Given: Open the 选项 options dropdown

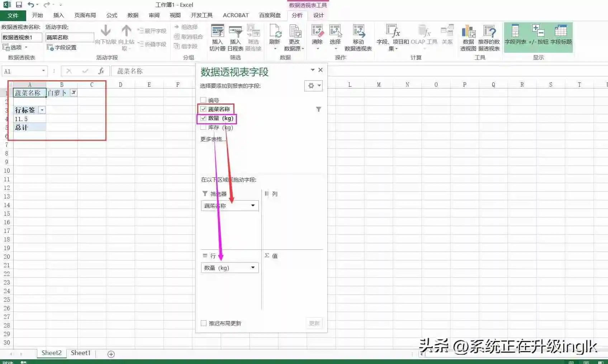Looking at the screenshot, I should click(15, 47).
